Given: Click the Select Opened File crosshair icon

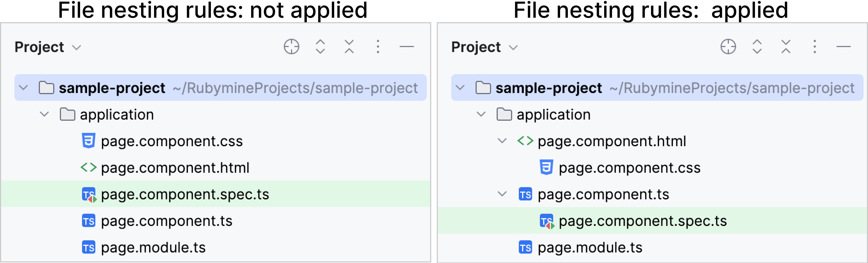Looking at the screenshot, I should point(291,47).
